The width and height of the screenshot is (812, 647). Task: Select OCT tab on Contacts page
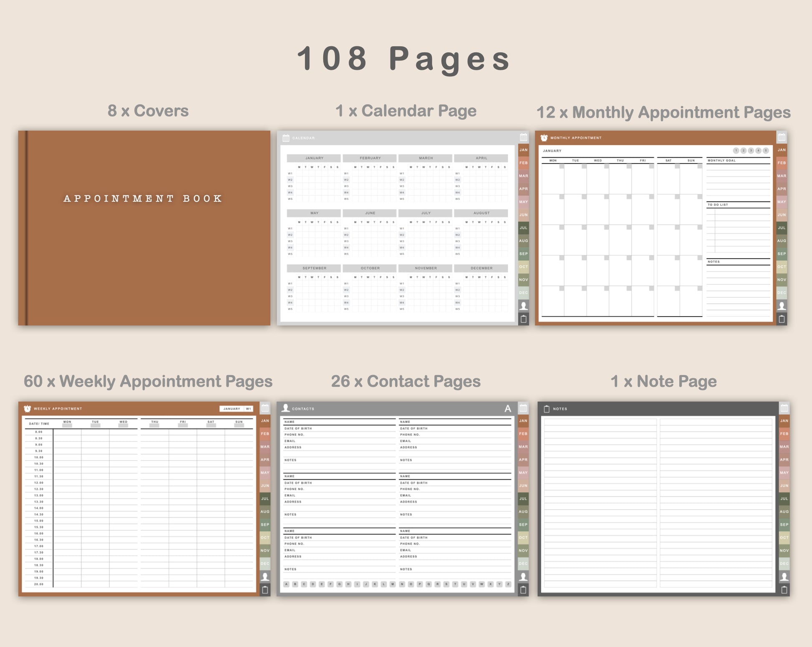523,537
